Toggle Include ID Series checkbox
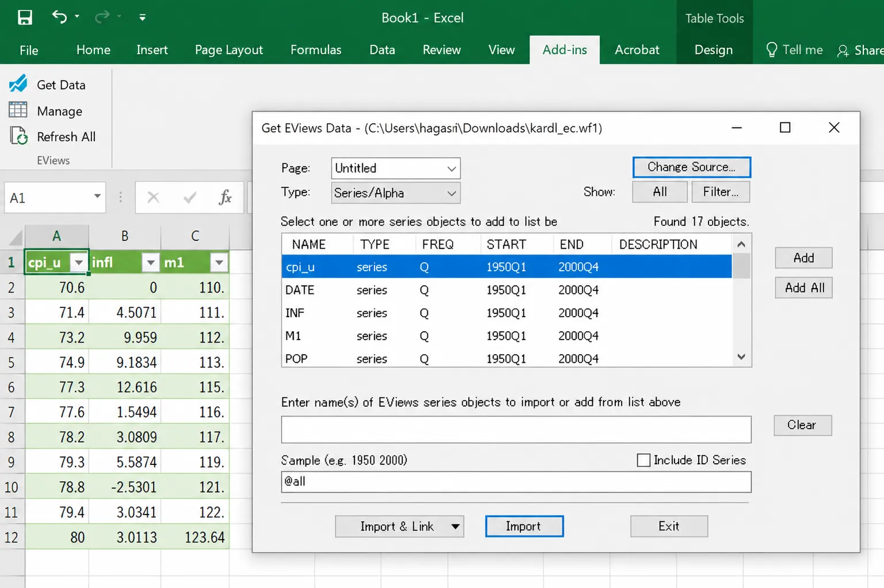The image size is (884, 588). pos(644,460)
